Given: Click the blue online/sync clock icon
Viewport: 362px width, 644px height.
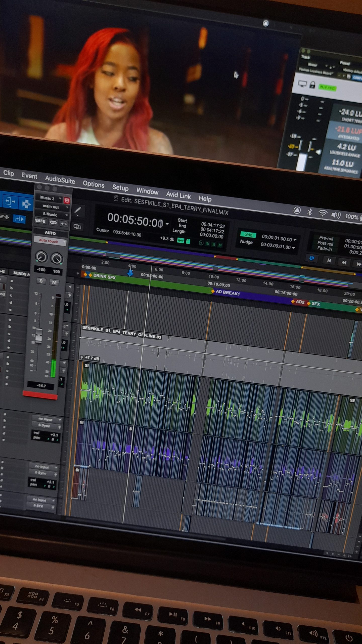Looking at the screenshot, I should tap(311, 258).
